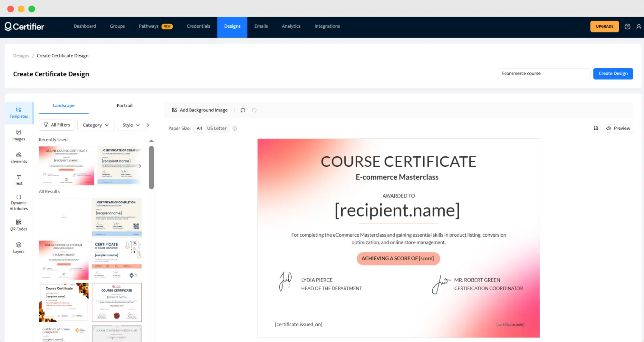Viewport: 644px width, 342px height.
Task: Click the template list scroll-up arrow
Action: click(151, 141)
